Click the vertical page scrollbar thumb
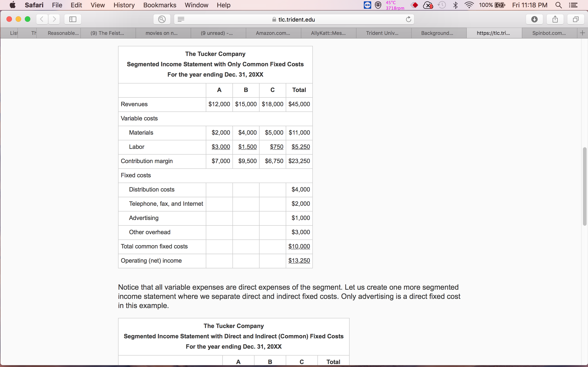Image resolution: width=588 pixels, height=367 pixels. pos(585,186)
